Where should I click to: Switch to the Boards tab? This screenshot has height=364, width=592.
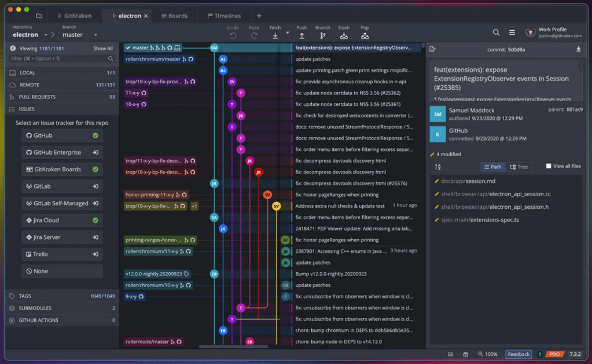click(x=174, y=16)
